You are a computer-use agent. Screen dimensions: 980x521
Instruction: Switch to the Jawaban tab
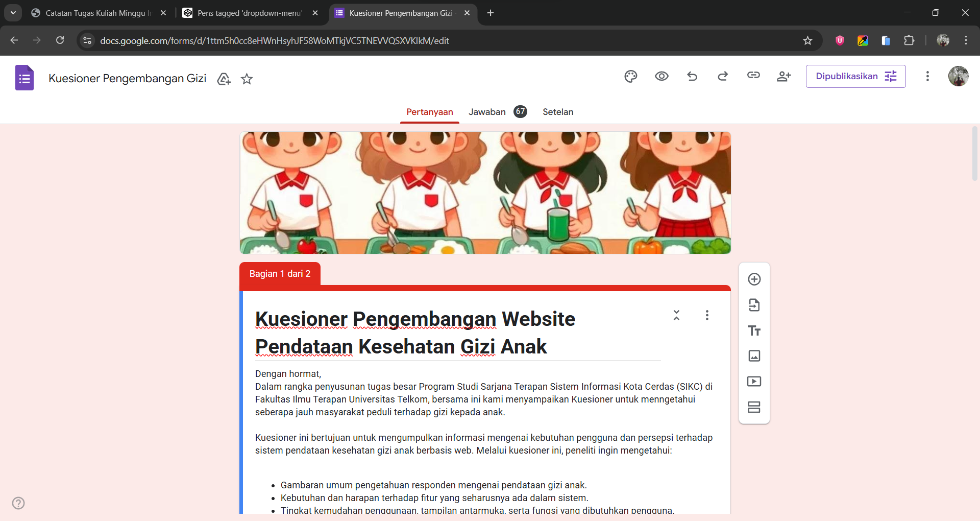pos(487,112)
